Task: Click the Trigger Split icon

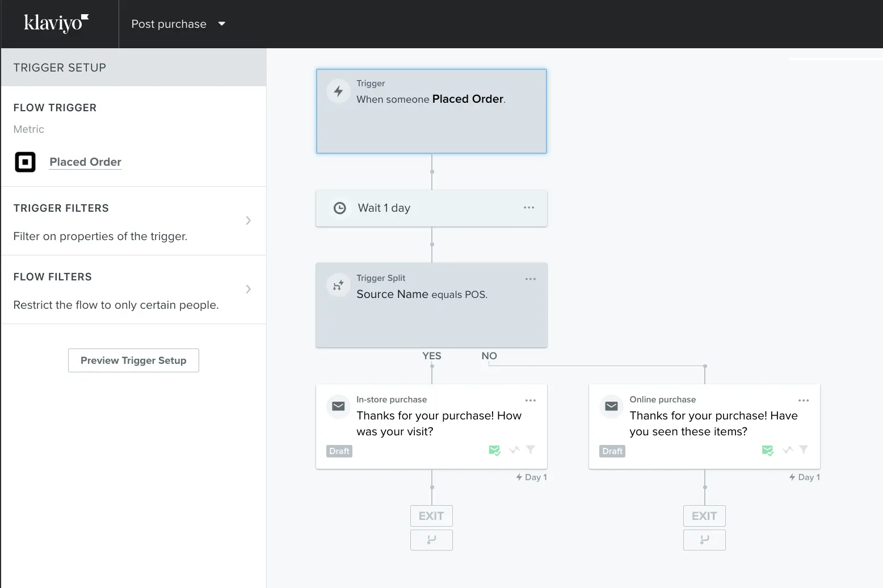Action: (338, 285)
